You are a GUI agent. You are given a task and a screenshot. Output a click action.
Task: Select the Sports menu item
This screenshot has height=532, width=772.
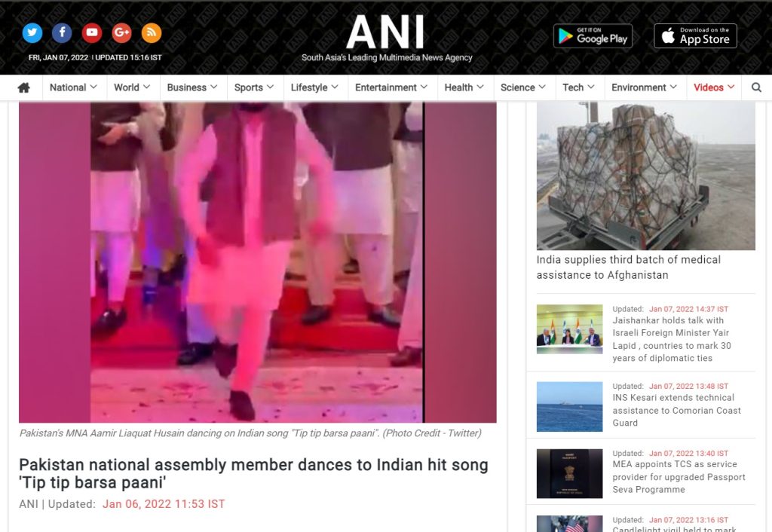point(254,87)
